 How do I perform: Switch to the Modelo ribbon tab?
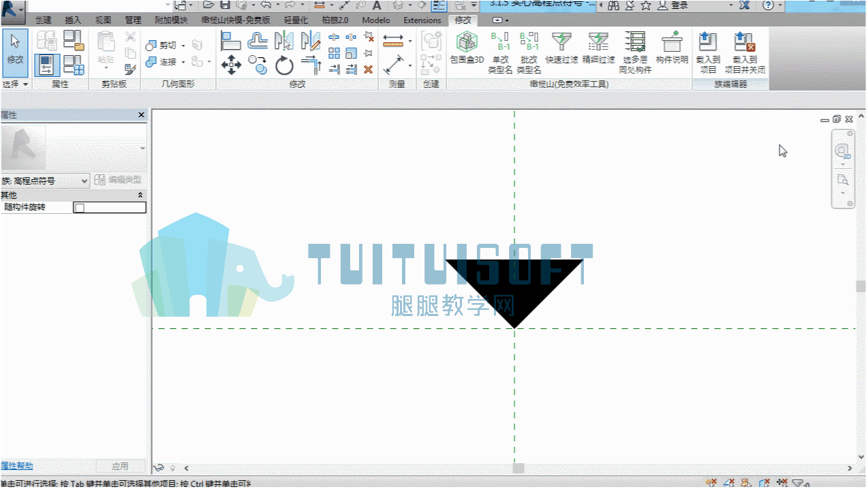click(x=376, y=20)
